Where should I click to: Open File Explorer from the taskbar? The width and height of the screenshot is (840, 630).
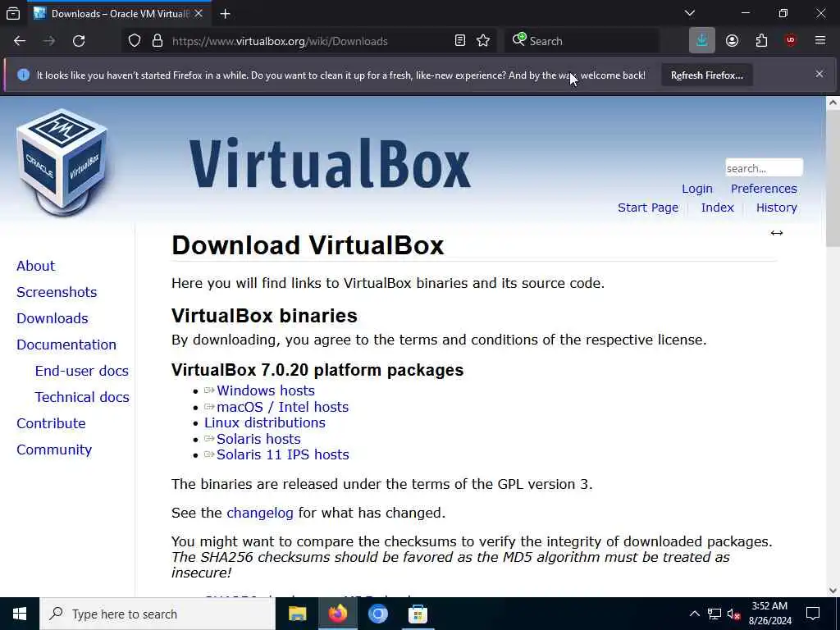point(297,614)
